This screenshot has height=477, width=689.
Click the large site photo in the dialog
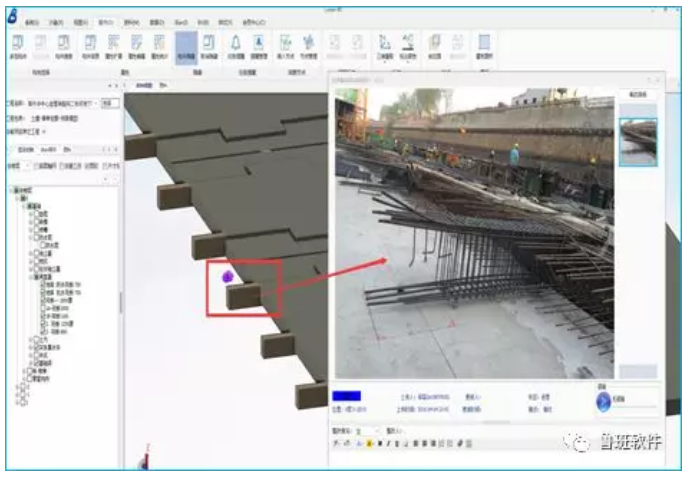coord(474,233)
